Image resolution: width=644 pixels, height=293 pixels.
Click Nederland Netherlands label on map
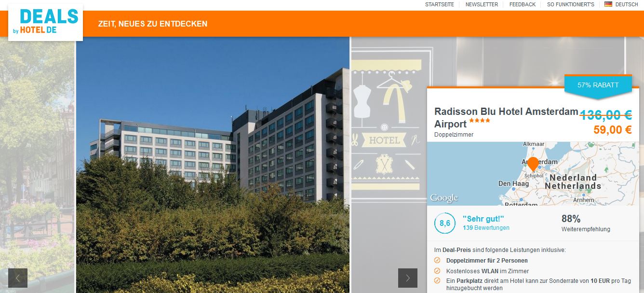coord(573,181)
